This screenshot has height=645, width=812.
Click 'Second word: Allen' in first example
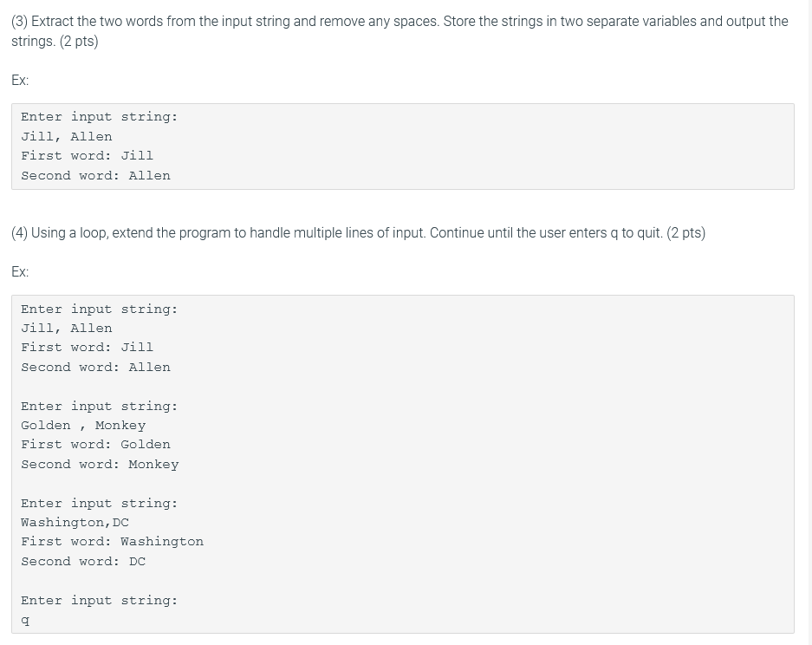[95, 176]
